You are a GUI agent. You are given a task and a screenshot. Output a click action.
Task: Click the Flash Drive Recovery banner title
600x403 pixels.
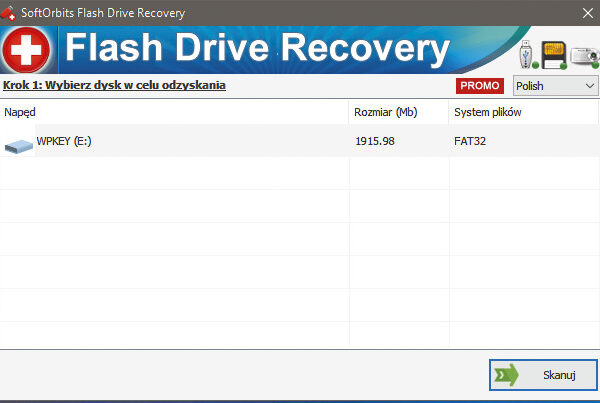pyautogui.click(x=257, y=49)
